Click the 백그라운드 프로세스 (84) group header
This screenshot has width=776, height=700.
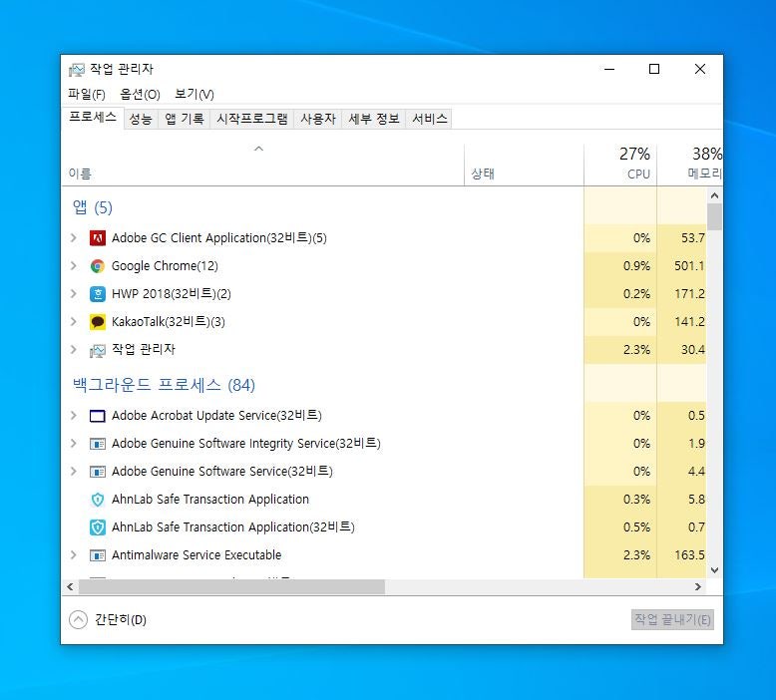[x=164, y=385]
